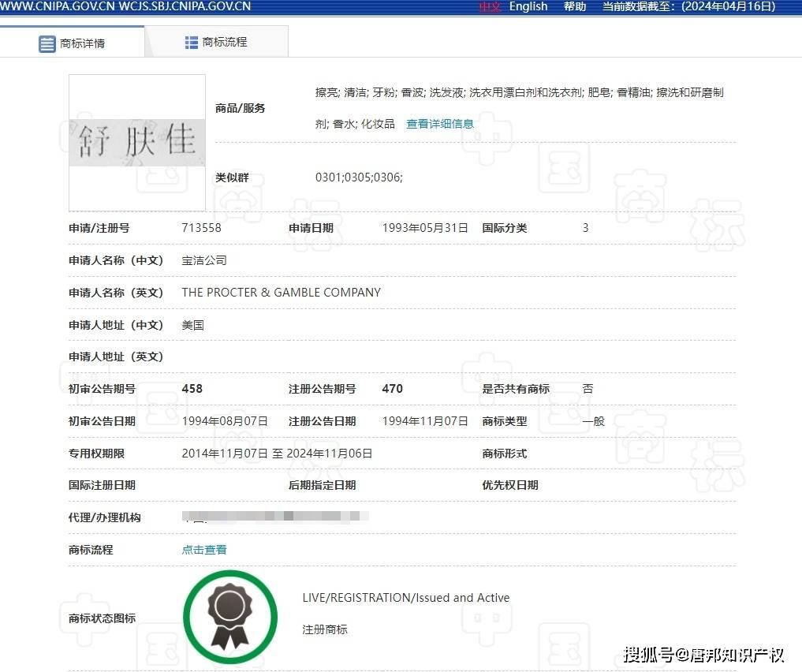The width and height of the screenshot is (802, 672).
Task: Select exclusive rights period 2014年11月07日 至 2024年11月06日
Action: click(278, 454)
